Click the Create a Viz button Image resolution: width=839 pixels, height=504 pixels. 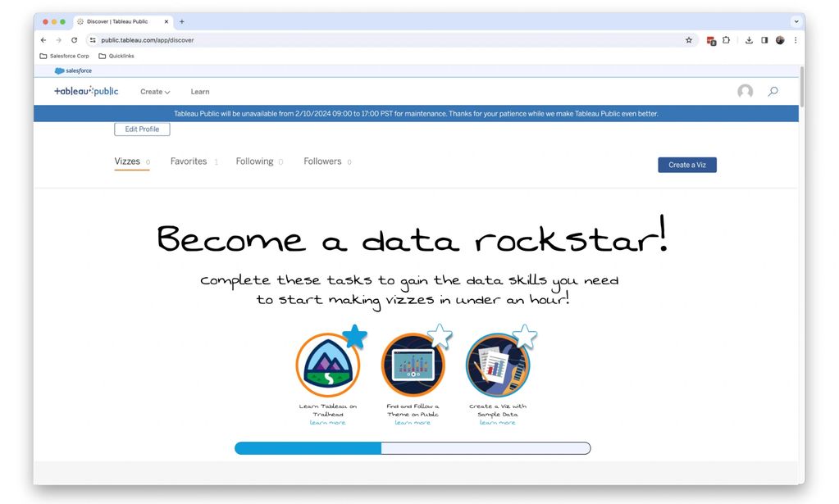[x=686, y=165]
